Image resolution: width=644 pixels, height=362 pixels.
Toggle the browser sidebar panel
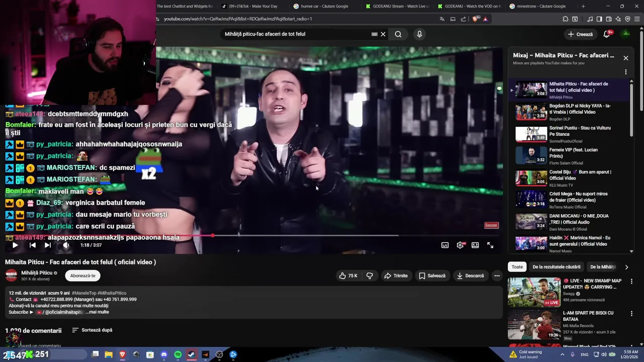599,19
